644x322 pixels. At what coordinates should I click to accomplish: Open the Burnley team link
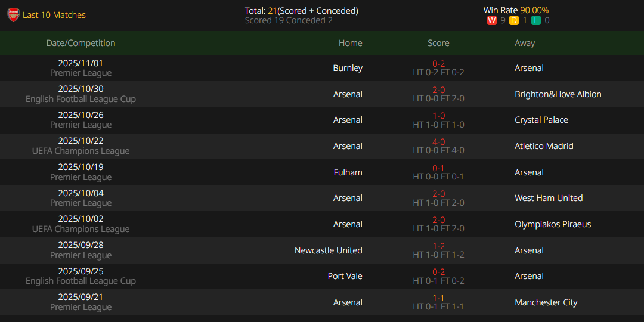tap(348, 68)
